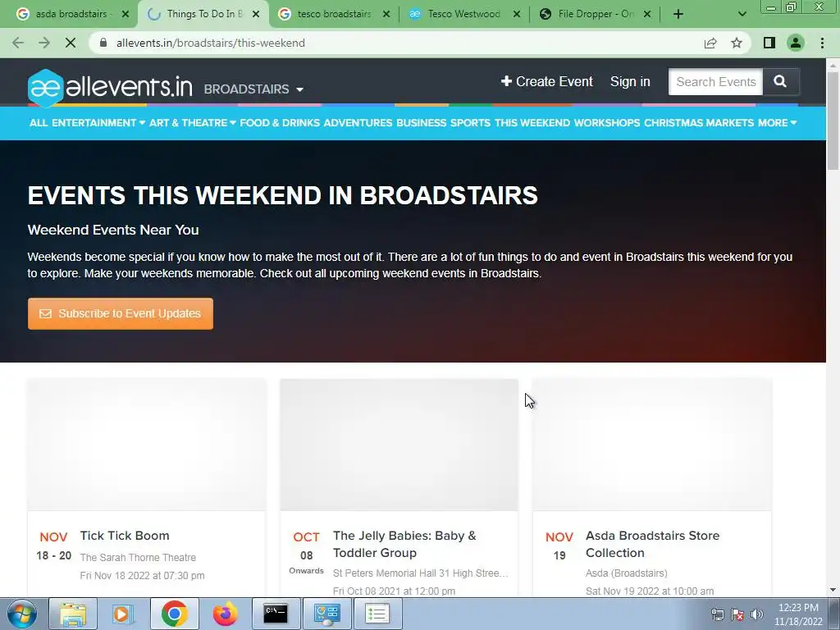Stop loading the page

coord(71,43)
